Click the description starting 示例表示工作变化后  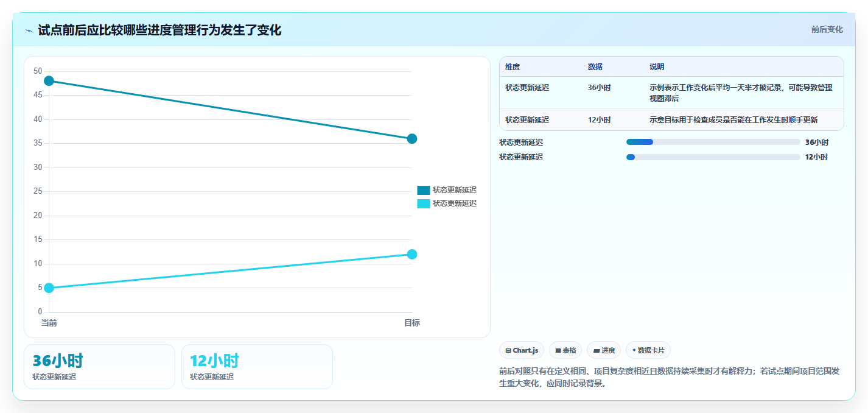click(x=741, y=93)
